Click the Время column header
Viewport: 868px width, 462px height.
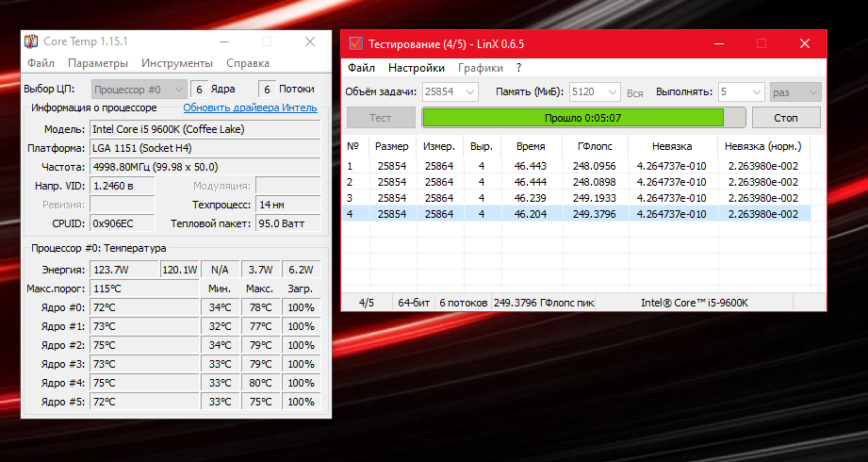531,147
